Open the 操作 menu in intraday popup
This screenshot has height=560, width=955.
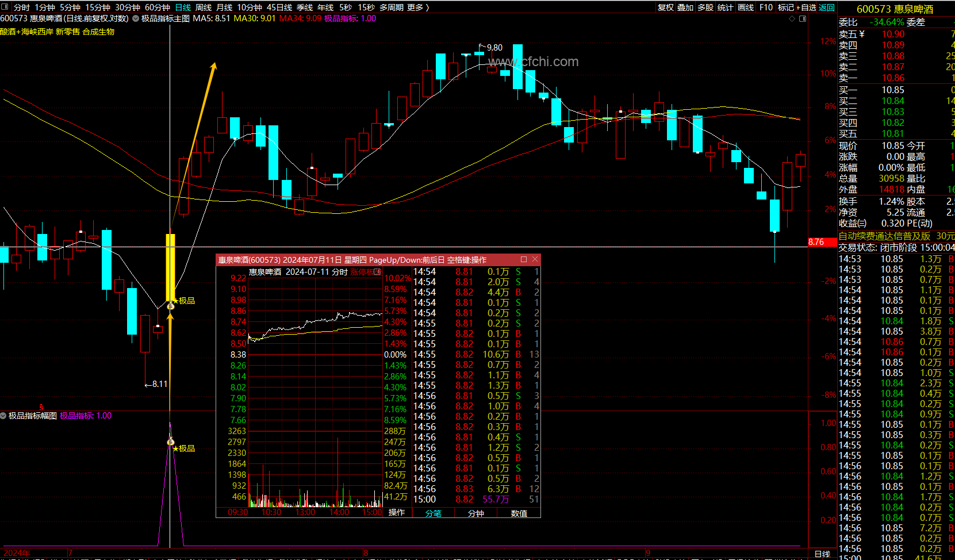[x=397, y=513]
